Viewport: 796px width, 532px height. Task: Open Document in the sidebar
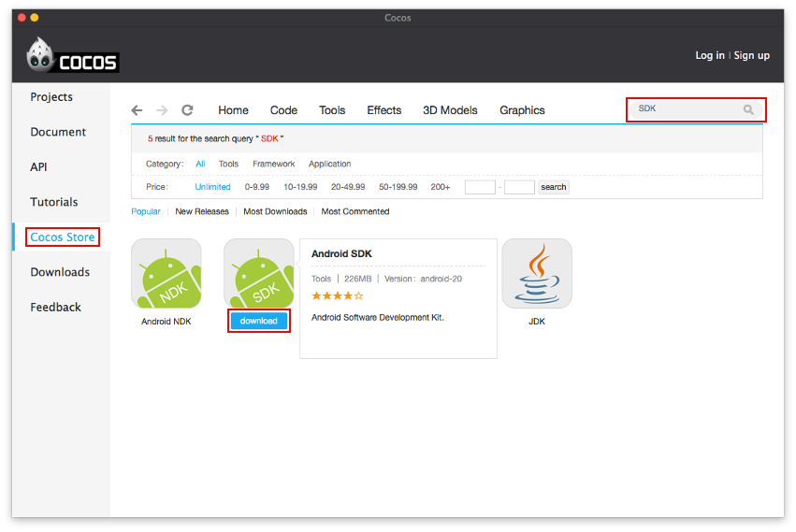(x=58, y=132)
